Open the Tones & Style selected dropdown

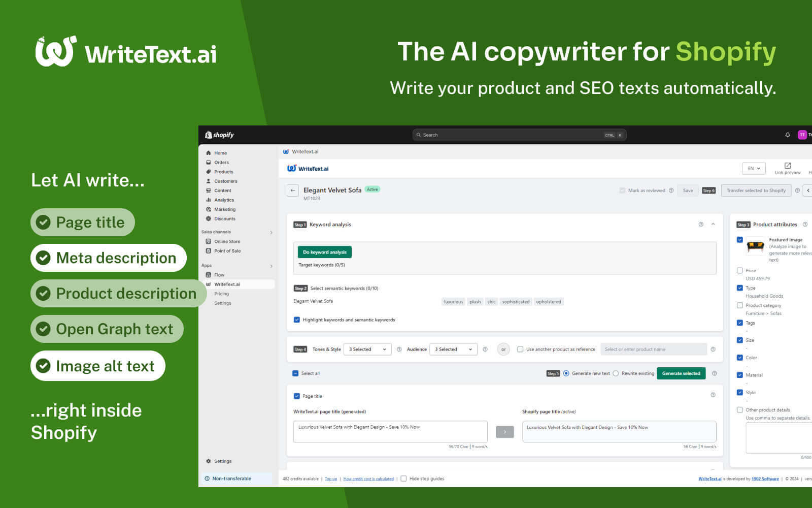tap(367, 349)
